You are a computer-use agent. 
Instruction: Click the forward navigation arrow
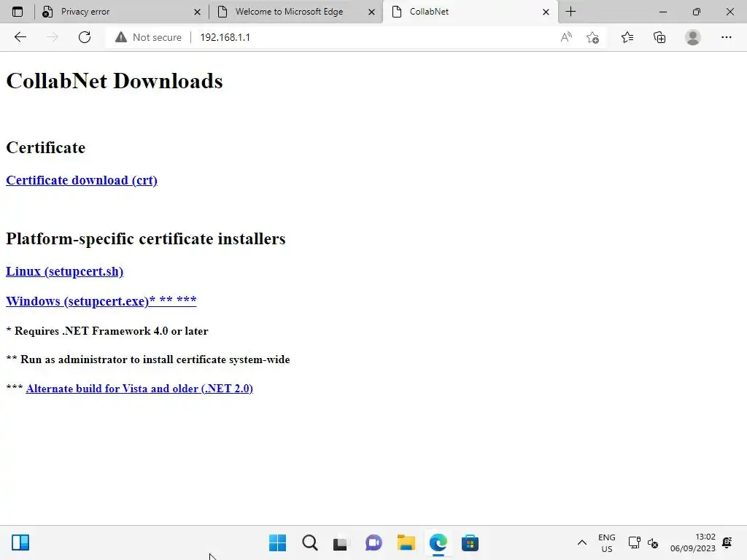click(x=53, y=37)
